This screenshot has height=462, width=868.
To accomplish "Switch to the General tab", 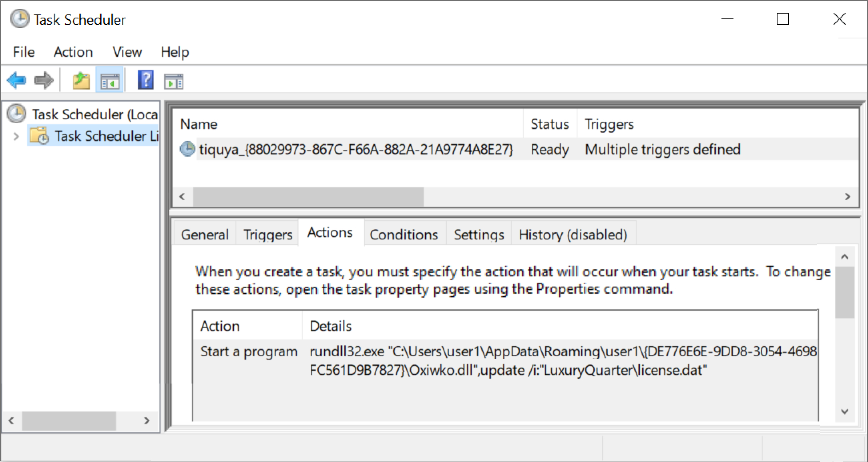I will coord(205,234).
